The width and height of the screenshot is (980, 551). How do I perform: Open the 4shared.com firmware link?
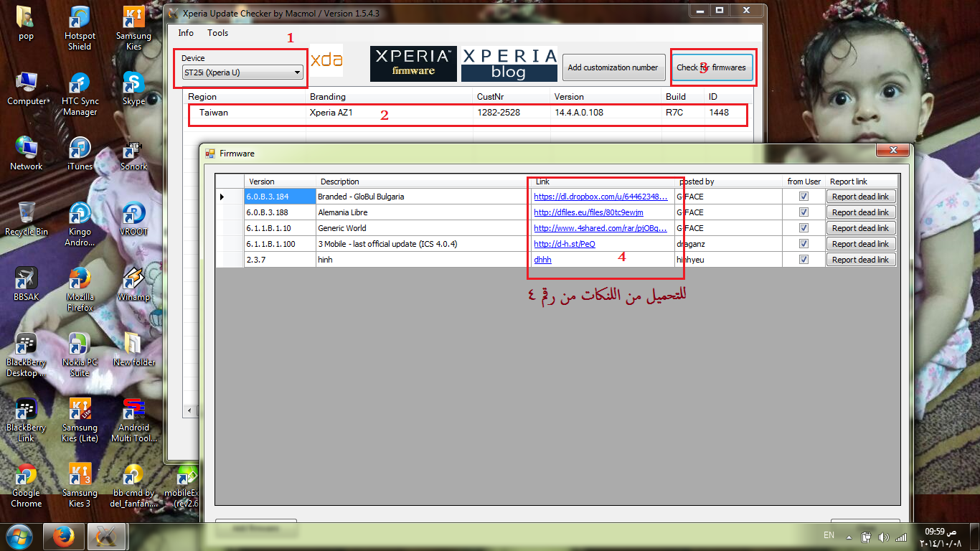click(600, 228)
